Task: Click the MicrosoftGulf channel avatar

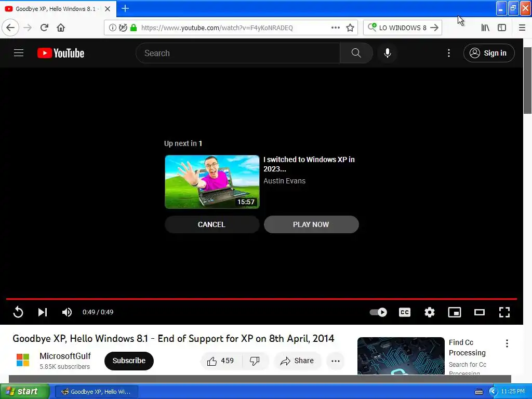Action: (23, 360)
